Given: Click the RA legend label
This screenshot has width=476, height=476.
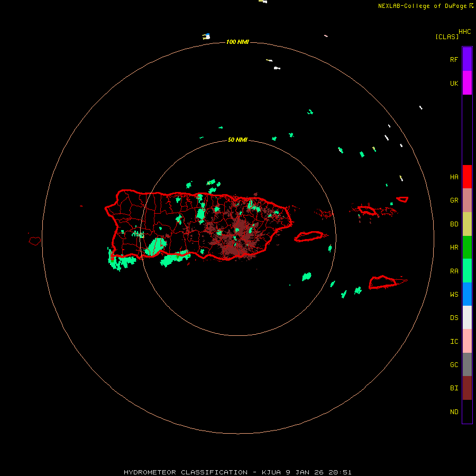Looking at the screenshot, I should [454, 271].
